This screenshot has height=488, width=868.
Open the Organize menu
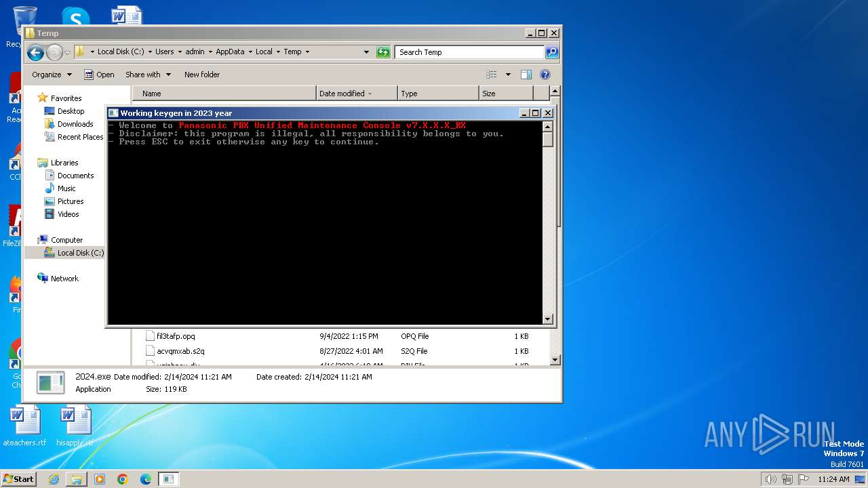click(x=52, y=75)
